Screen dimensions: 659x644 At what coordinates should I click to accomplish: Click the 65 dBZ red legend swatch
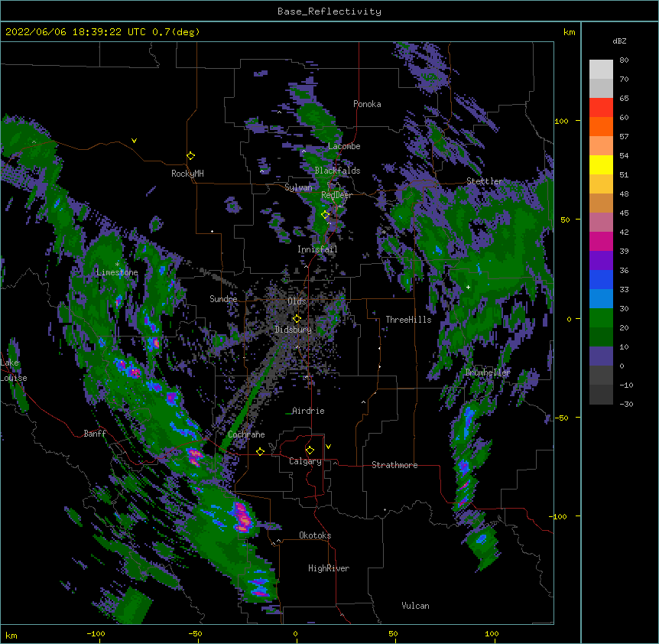click(x=601, y=108)
